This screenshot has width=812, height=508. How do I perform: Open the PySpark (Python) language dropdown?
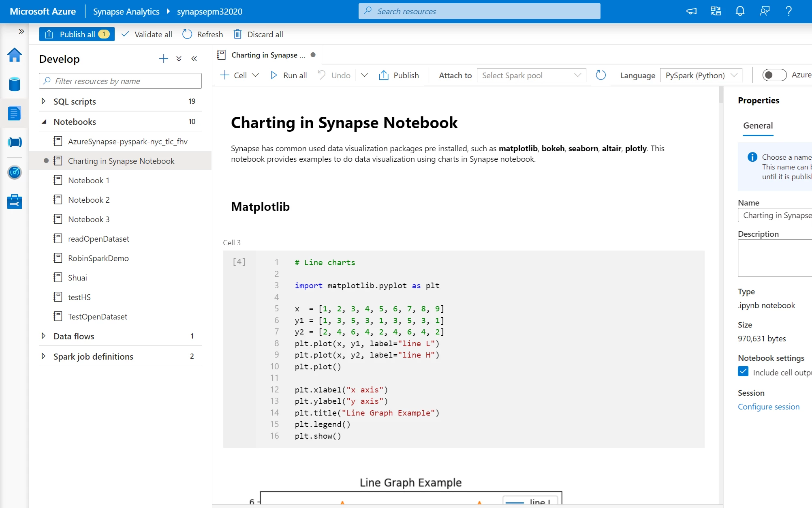tap(701, 75)
